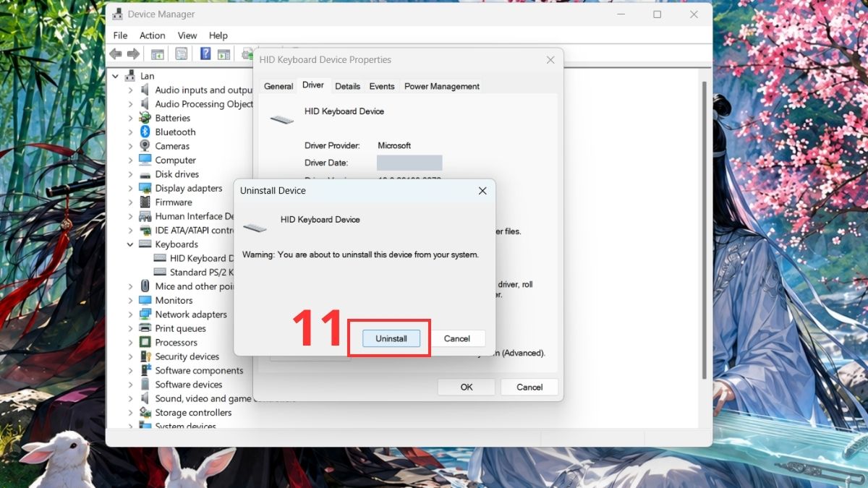Switch to the General tab
This screenshot has width=868, height=488.
click(278, 86)
